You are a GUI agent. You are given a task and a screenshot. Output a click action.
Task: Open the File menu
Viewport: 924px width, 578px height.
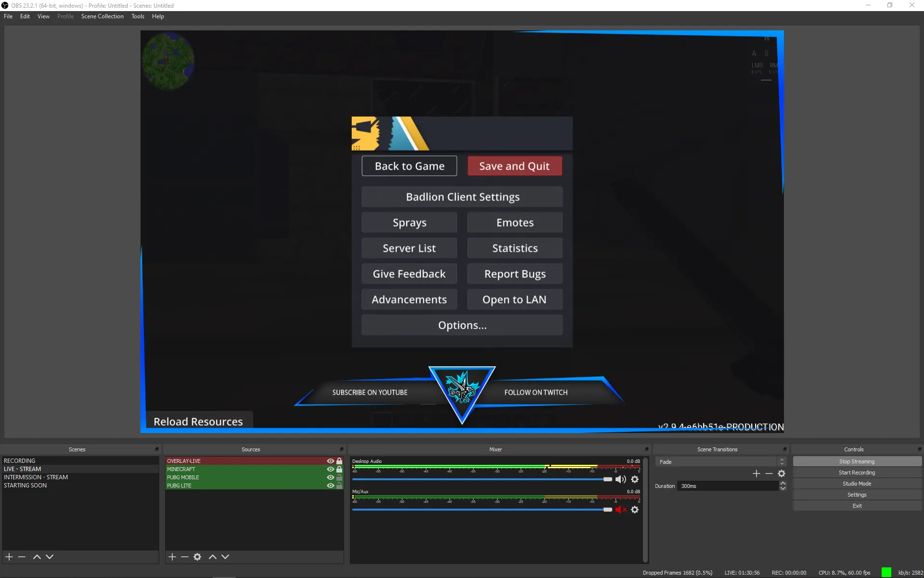8,16
